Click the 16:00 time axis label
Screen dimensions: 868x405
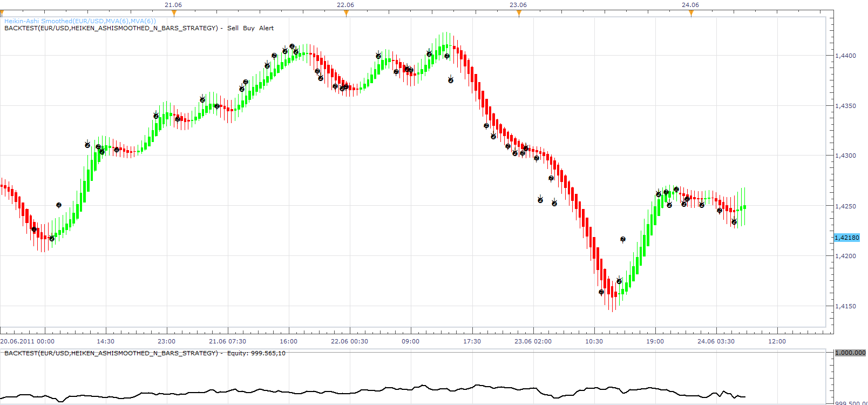(288, 341)
